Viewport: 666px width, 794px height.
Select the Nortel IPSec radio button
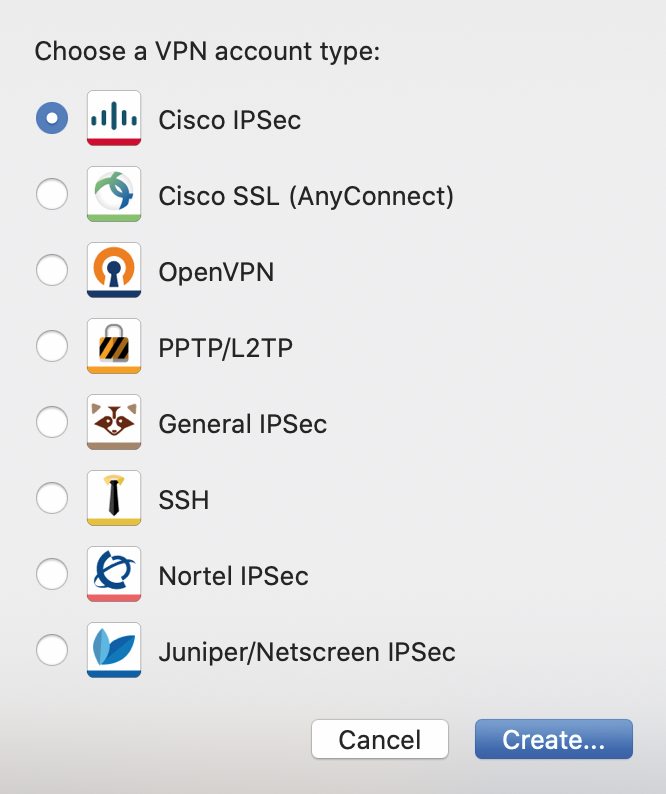[52, 574]
